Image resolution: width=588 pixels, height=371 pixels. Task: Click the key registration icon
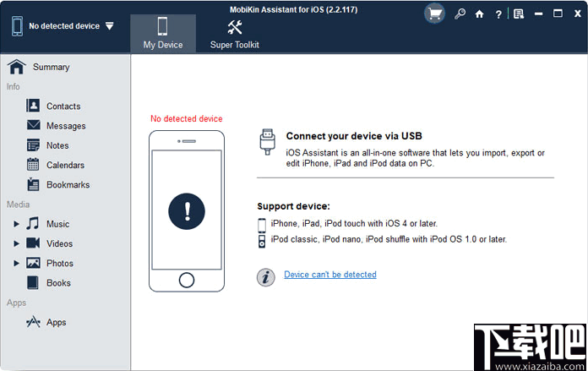tap(460, 14)
